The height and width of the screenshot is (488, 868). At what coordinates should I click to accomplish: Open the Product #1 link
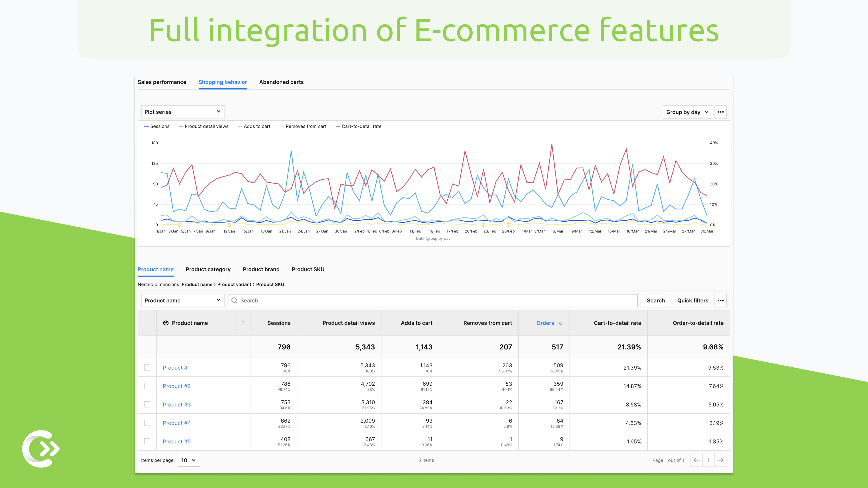click(176, 368)
